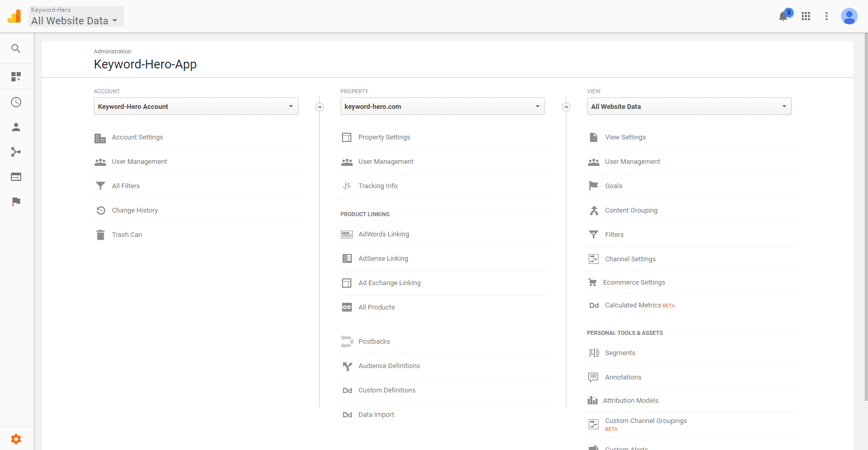Click arrow connector between Account and Property
Image resolution: width=868 pixels, height=450 pixels.
(320, 107)
